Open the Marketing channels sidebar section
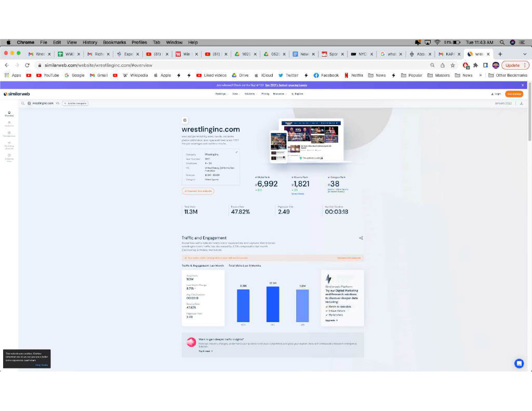532x411 pixels. (x=9, y=145)
